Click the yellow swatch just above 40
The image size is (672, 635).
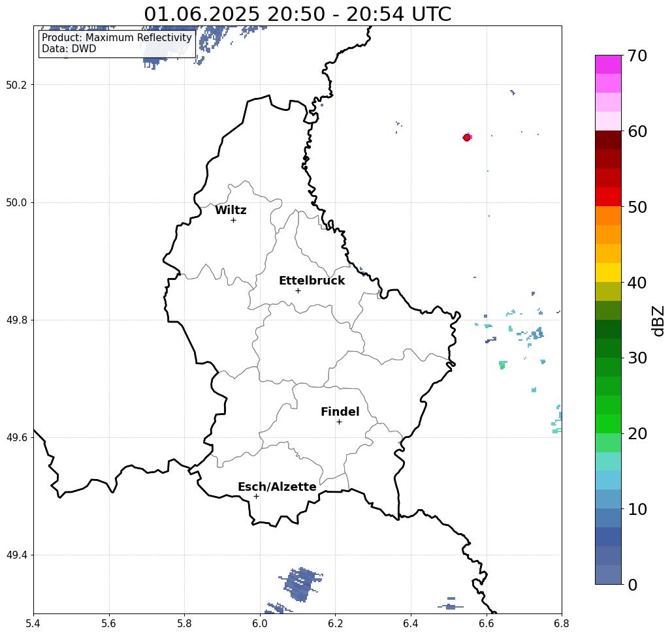coord(608,272)
